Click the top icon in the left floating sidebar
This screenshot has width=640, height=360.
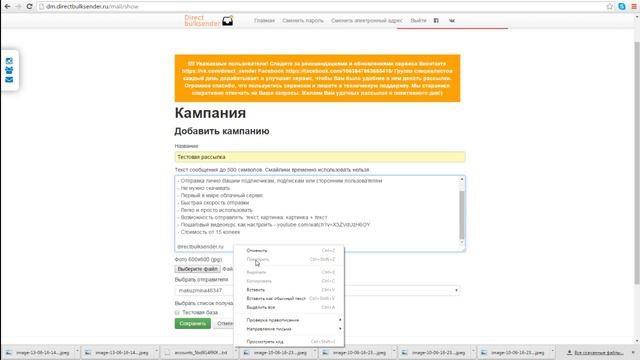(x=9, y=61)
